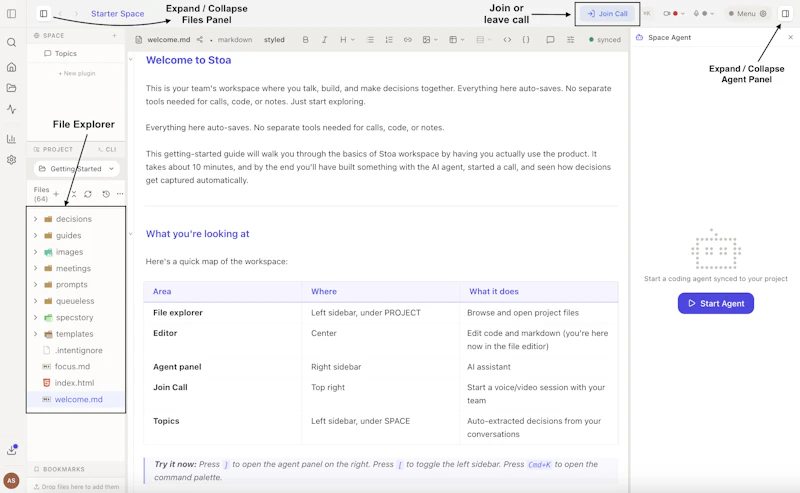Switch to the CLI tab
The width and height of the screenshot is (800, 493).
coord(107,150)
